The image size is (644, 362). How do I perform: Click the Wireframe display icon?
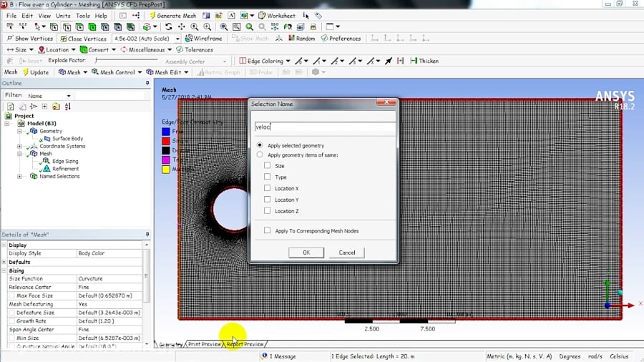click(189, 38)
